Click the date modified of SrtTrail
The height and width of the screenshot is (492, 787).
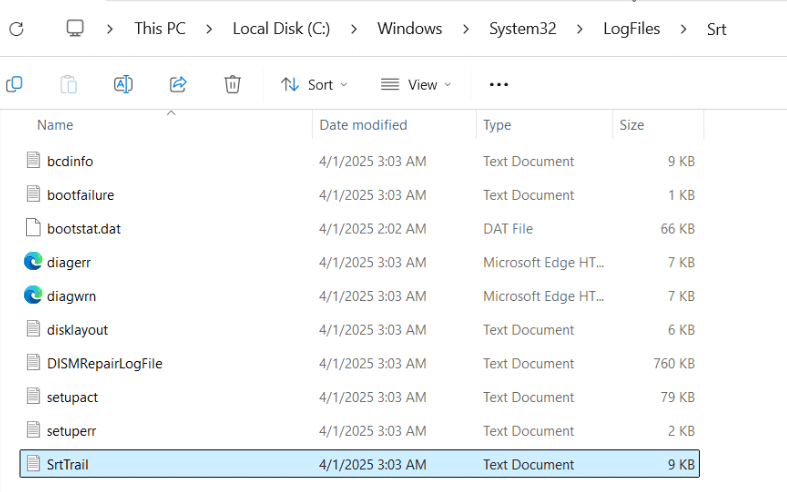[372, 464]
